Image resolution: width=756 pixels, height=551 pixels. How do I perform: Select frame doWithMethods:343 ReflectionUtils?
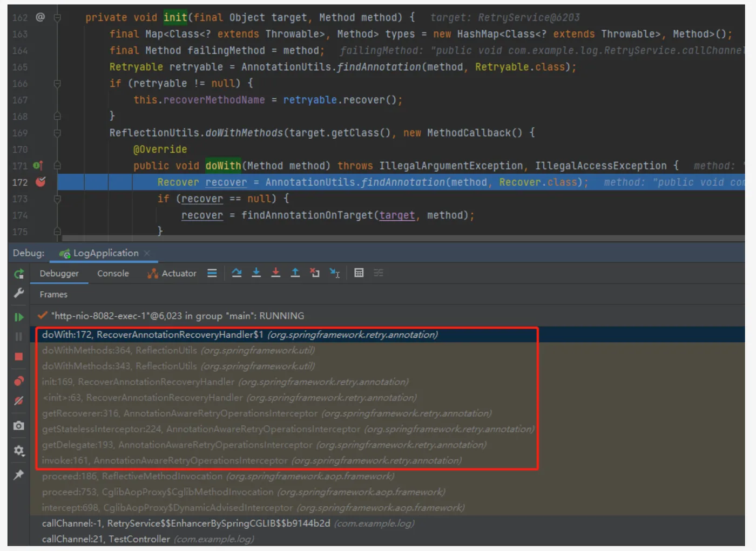387,366
